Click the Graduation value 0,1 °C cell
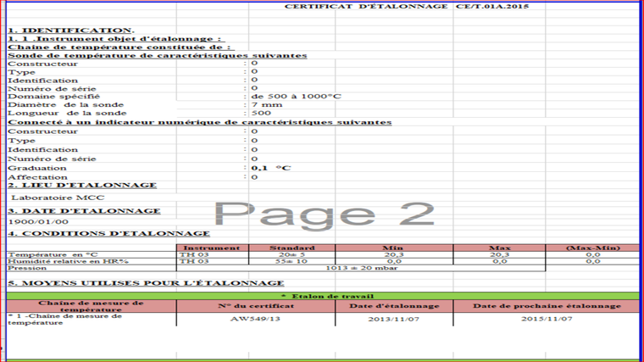Image resolution: width=644 pixels, height=362 pixels. pyautogui.click(x=271, y=168)
